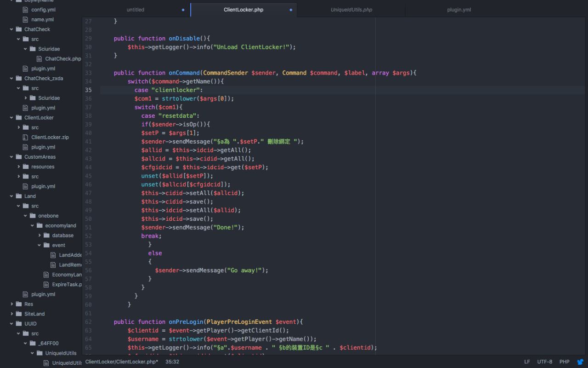Open plugin.yml under the Land folder
Viewport: 588px width, 368px height.
(43, 294)
